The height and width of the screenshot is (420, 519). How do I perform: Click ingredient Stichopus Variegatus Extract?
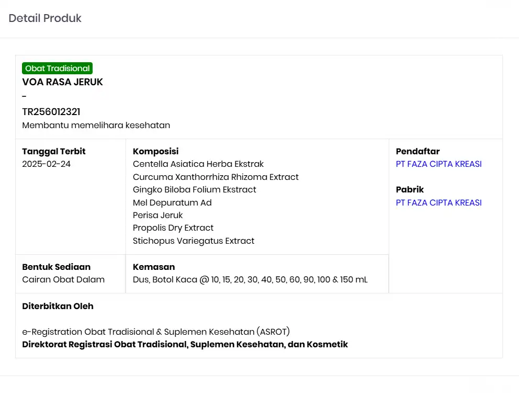point(194,241)
